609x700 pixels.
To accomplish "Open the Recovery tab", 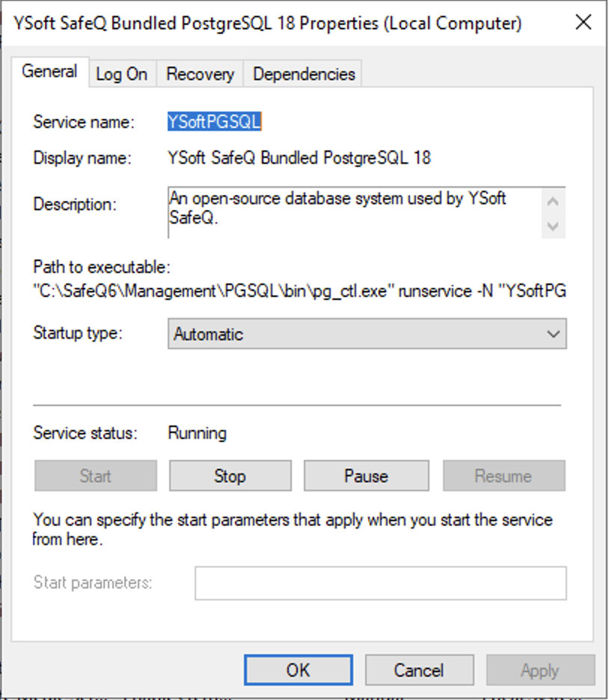I will tap(200, 74).
